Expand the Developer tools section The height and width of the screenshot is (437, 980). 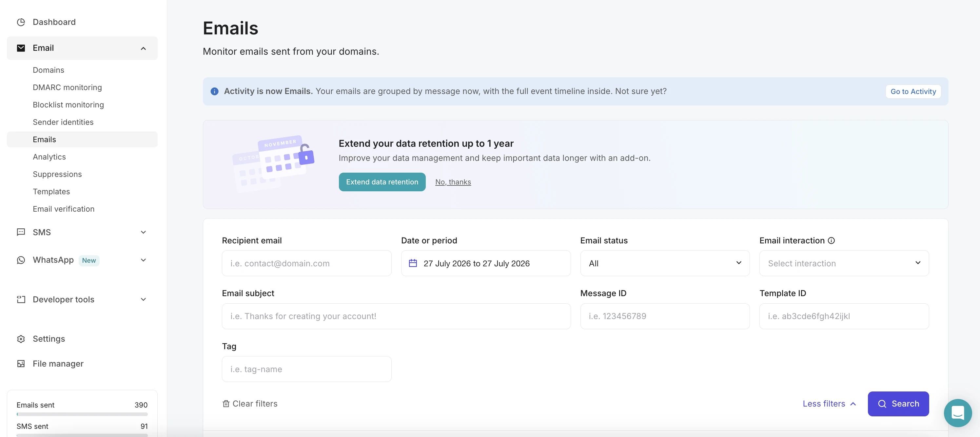144,299
